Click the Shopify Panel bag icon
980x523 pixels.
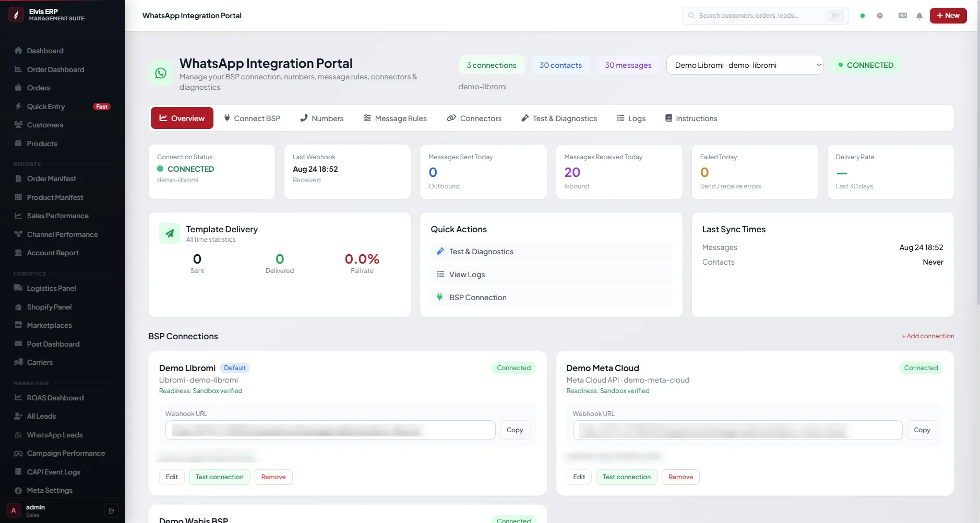18,307
